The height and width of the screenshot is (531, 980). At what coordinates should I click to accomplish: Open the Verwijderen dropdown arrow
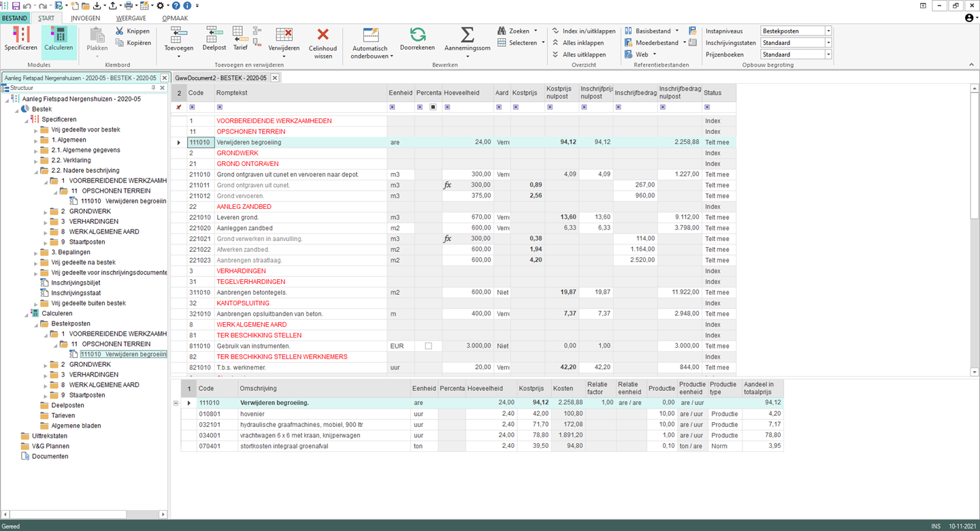(x=284, y=57)
